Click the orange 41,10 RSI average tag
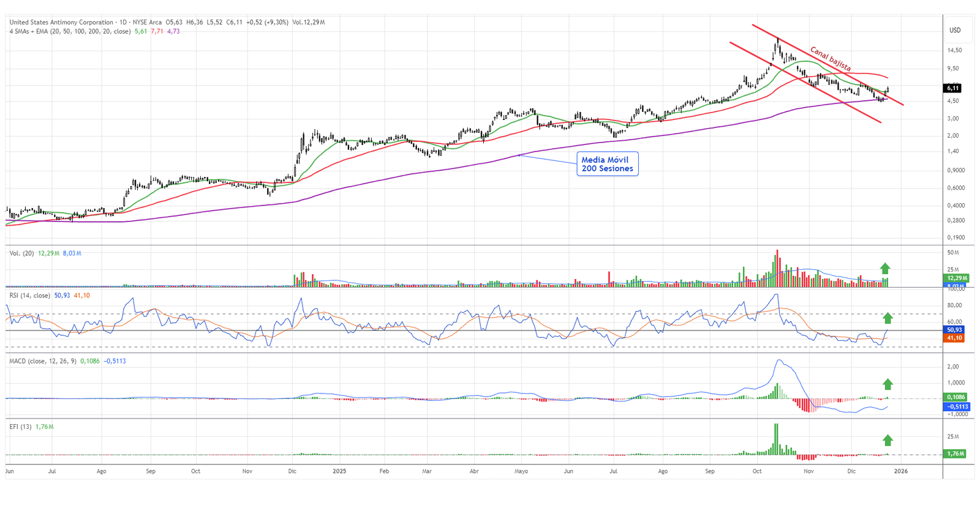The image size is (980, 511). pos(955,338)
